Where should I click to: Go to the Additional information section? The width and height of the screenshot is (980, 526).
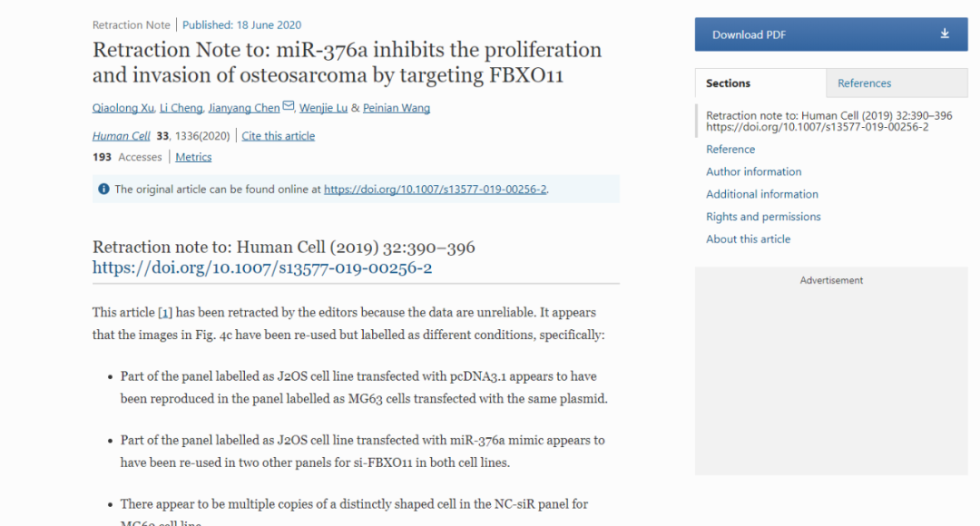(x=762, y=194)
